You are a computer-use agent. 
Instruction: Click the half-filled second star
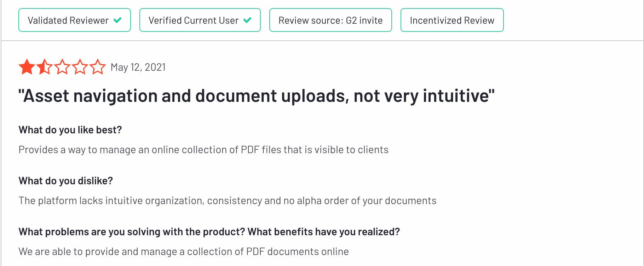(x=45, y=67)
